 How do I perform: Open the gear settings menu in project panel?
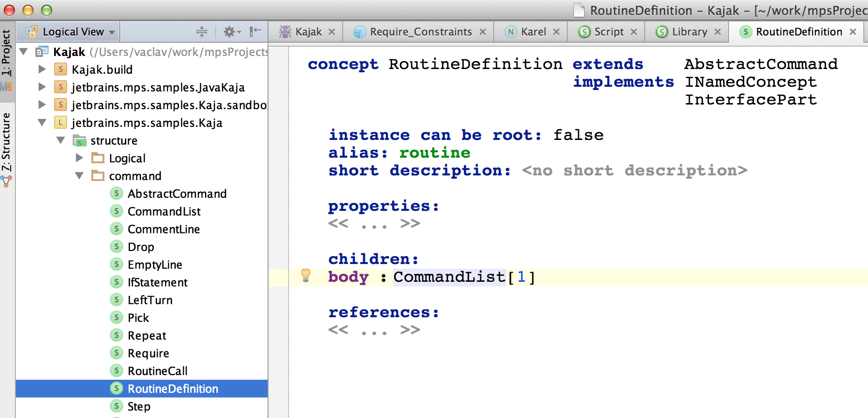[232, 32]
